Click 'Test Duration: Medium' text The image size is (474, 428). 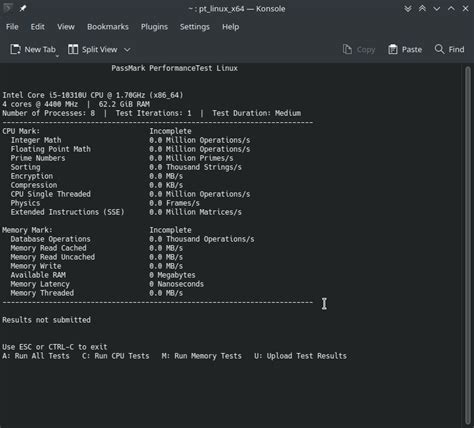click(x=257, y=113)
